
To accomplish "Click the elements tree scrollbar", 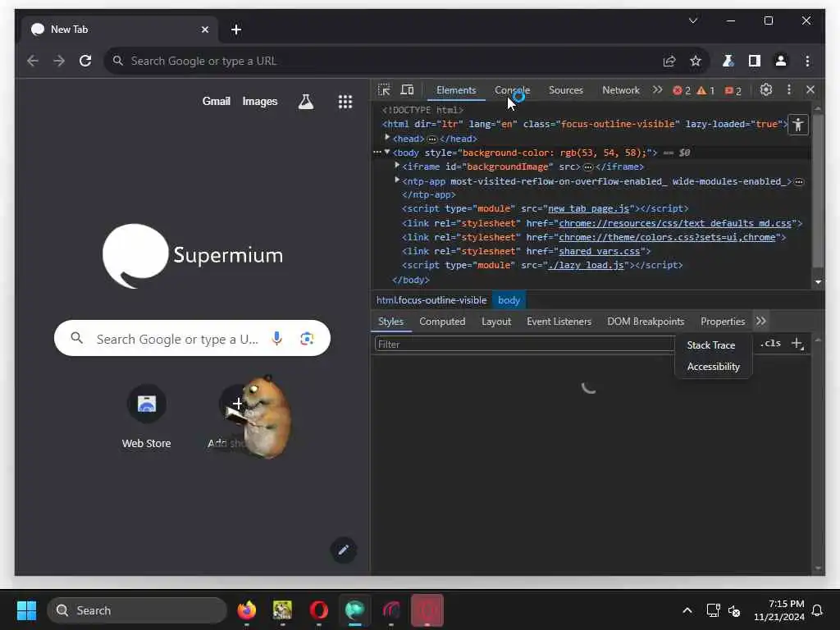I will (818, 190).
